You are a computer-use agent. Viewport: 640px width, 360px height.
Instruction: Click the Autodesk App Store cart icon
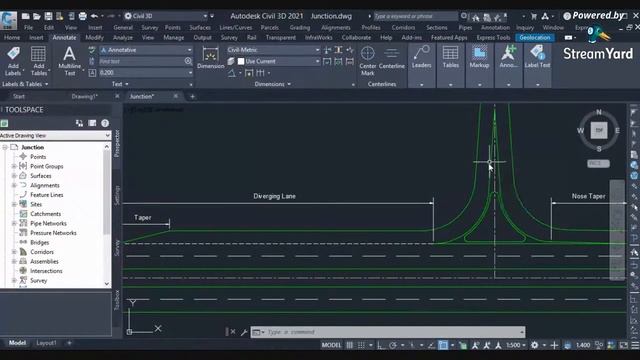tap(534, 16)
